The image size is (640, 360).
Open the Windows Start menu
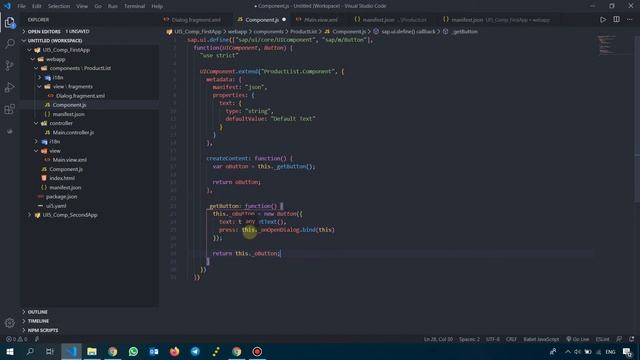point(10,351)
